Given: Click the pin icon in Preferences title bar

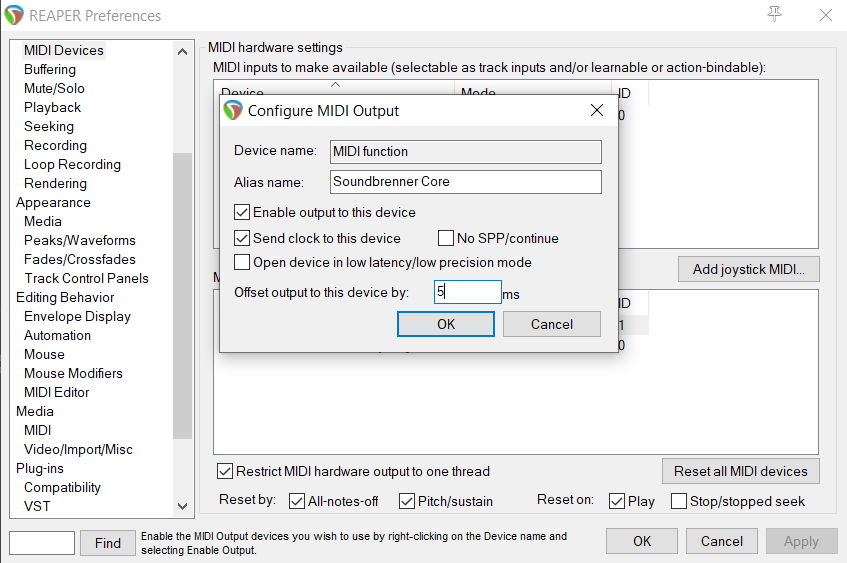Looking at the screenshot, I should click(x=775, y=14).
